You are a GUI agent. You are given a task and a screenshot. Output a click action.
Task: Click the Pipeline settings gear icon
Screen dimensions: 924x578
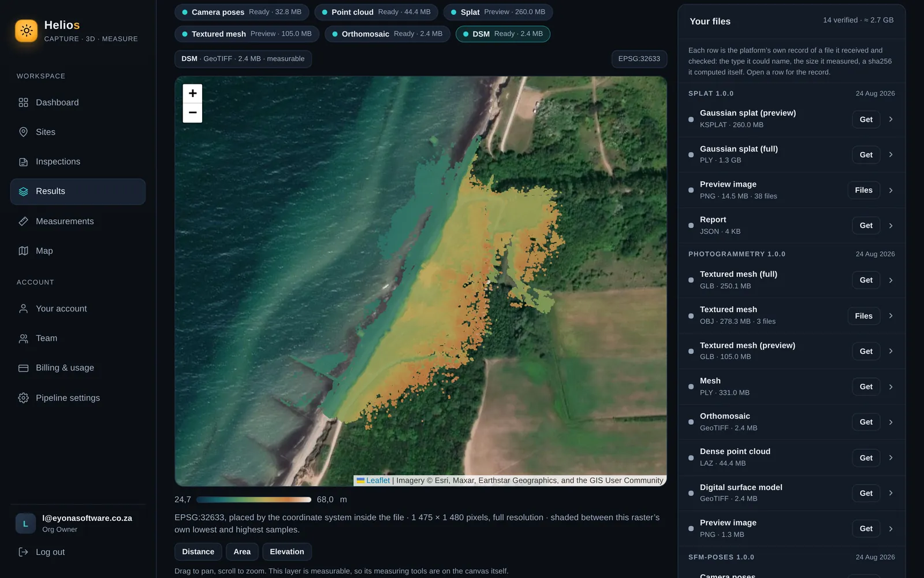pos(23,398)
